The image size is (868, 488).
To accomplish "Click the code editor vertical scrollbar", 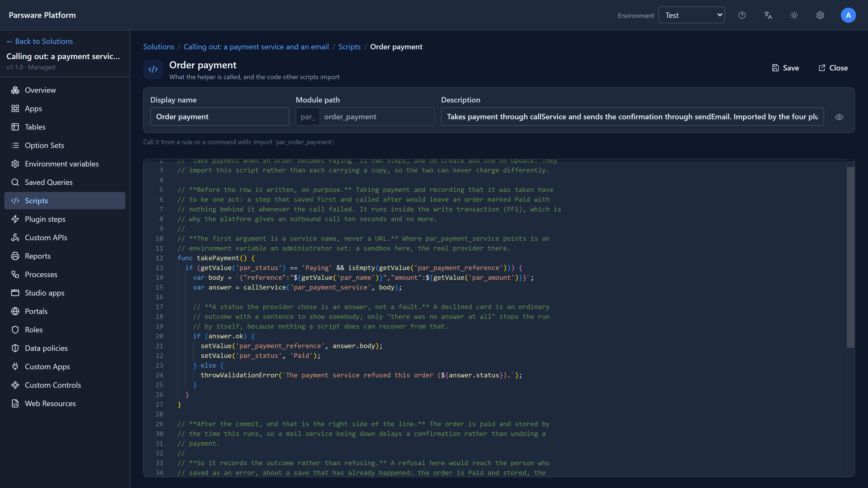I will pyautogui.click(x=850, y=257).
